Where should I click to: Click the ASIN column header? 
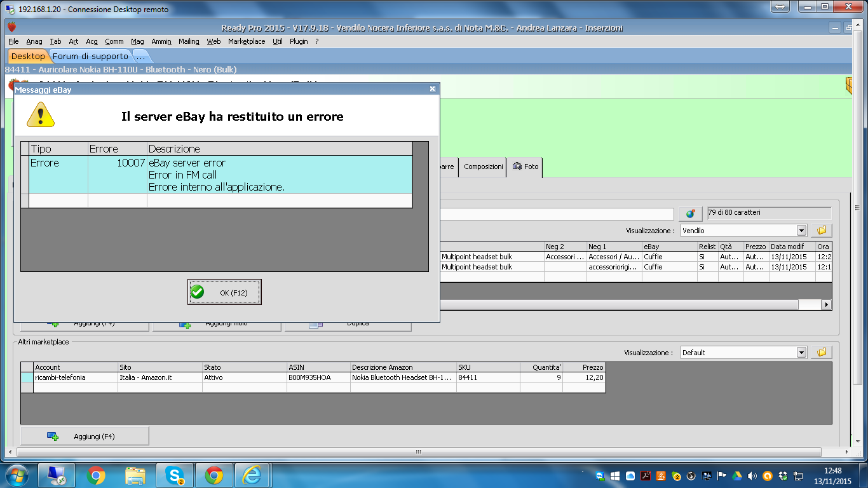[319, 367]
